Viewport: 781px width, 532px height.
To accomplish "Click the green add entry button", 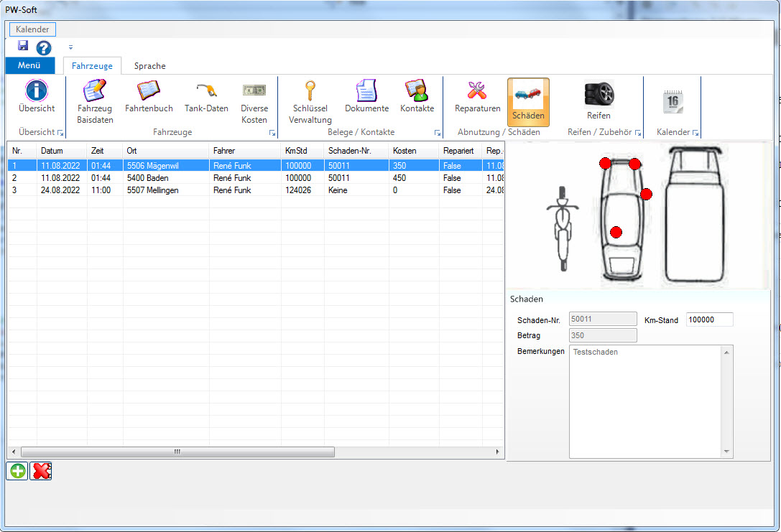I will tap(17, 471).
